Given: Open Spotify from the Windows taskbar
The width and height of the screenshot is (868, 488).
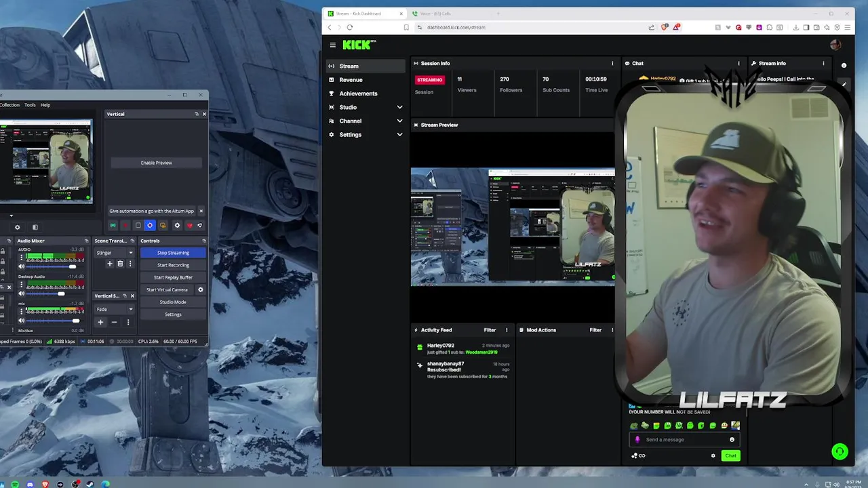Looking at the screenshot, I should pos(15,484).
